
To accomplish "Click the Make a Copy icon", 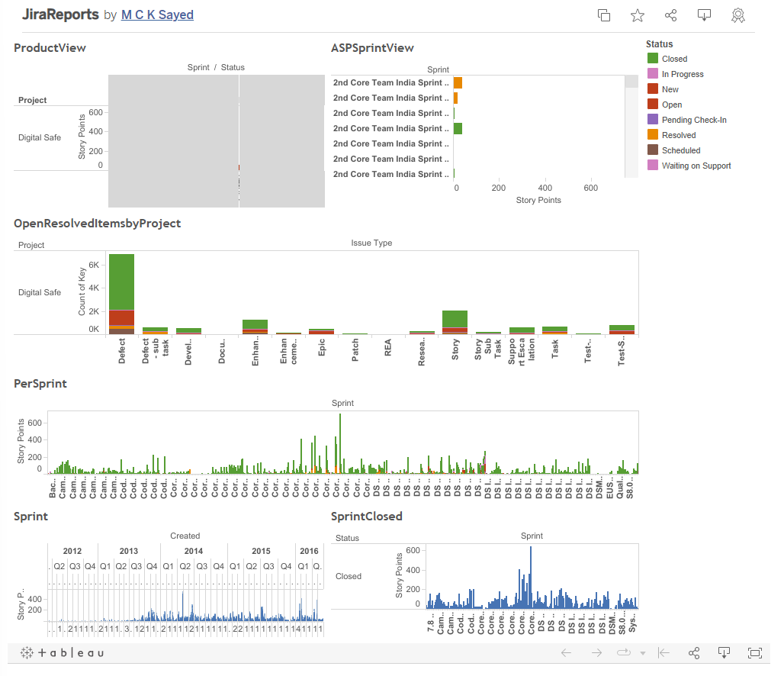I will click(x=603, y=15).
